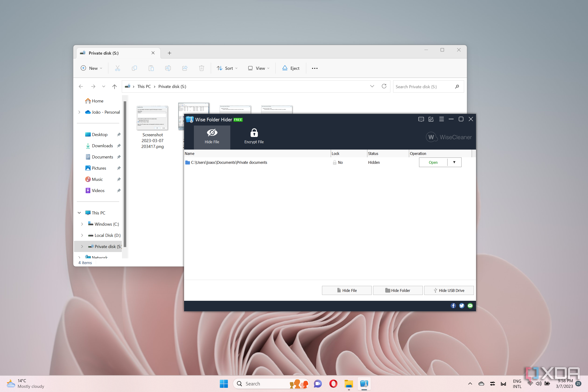588x392 pixels.
Task: Select the Hide File tab
Action: [212, 136]
